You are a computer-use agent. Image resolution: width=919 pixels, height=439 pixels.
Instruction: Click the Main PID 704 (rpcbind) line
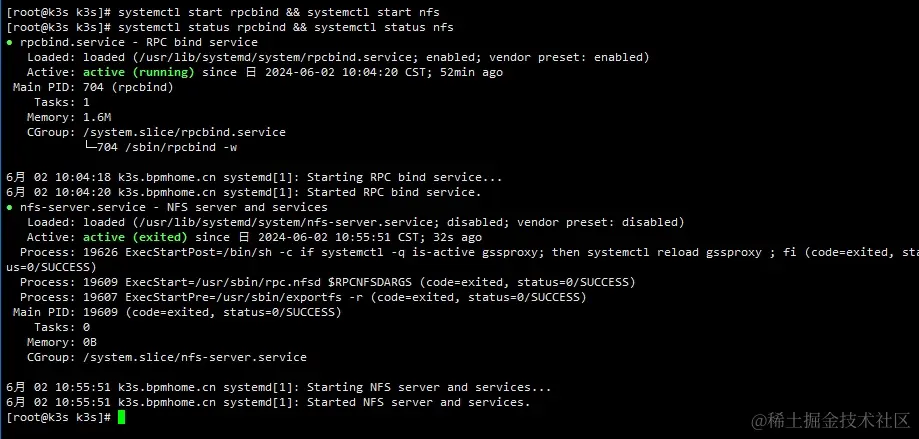[93, 87]
